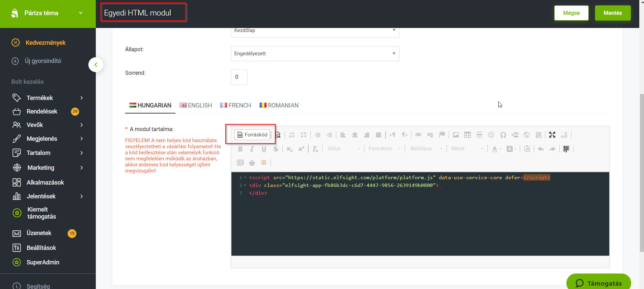Click the globe iframe icon

527,135
